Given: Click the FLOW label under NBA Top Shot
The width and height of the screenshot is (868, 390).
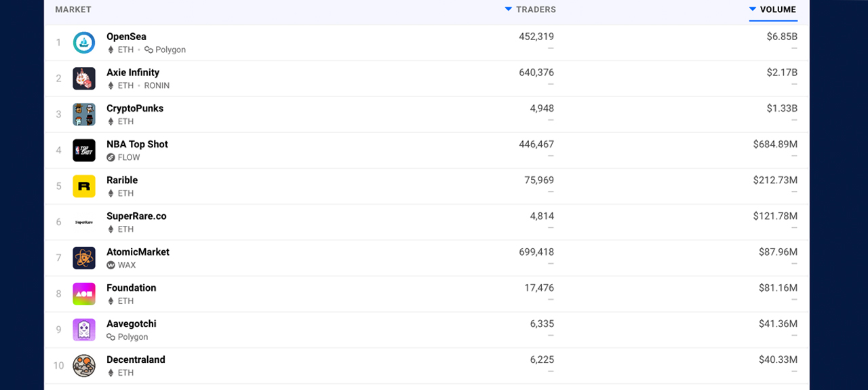Looking at the screenshot, I should (129, 158).
